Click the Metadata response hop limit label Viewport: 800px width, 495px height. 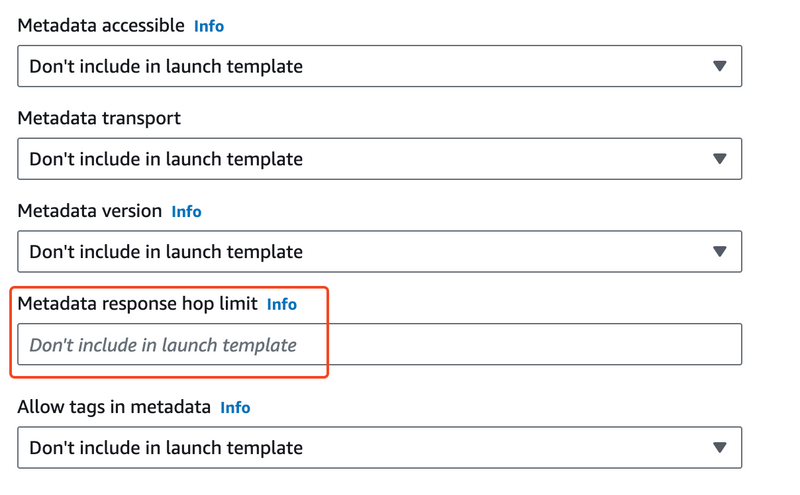coord(137,304)
